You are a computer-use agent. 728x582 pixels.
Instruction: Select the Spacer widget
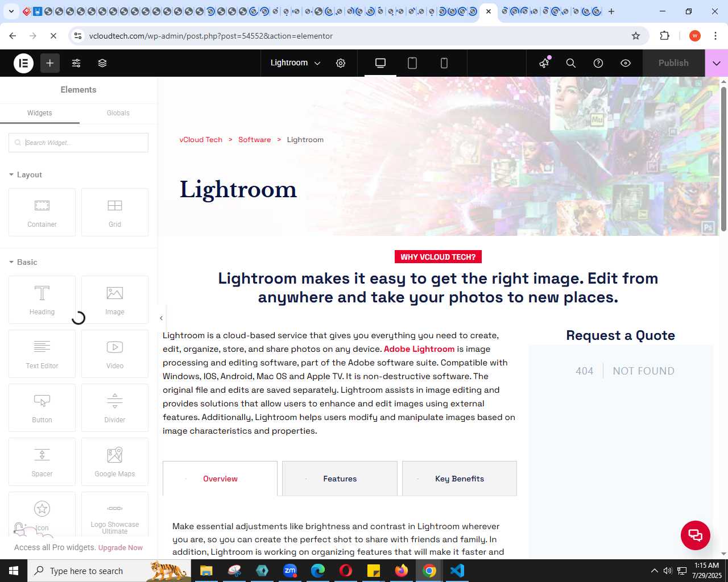coord(42,462)
